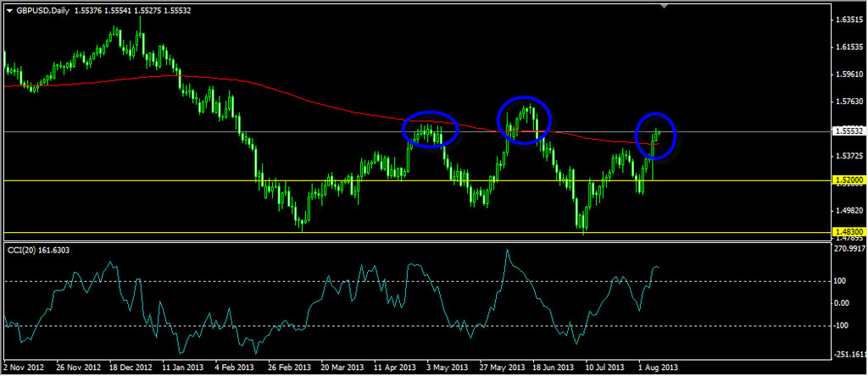Select the yellow 1.48300 price level label
The height and width of the screenshot is (376, 868).
849,232
